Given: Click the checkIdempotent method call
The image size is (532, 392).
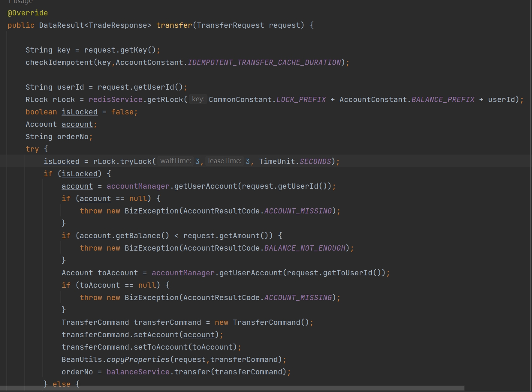Looking at the screenshot, I should click(x=59, y=63).
